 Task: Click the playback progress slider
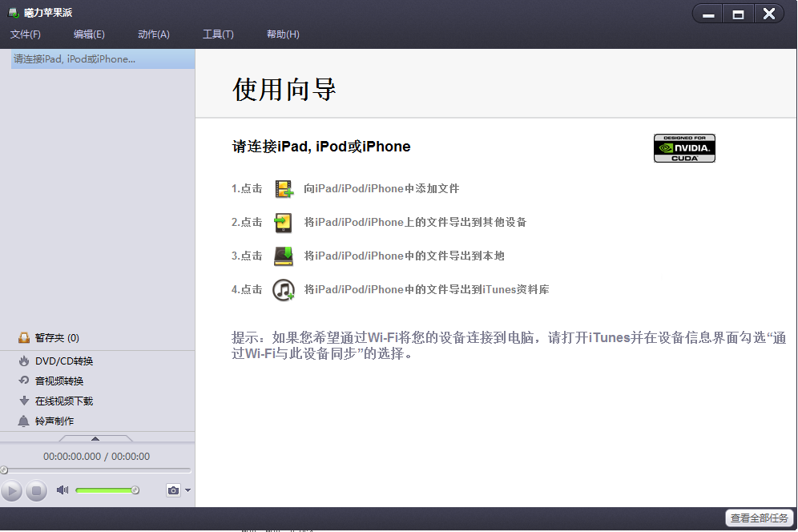coord(97,470)
